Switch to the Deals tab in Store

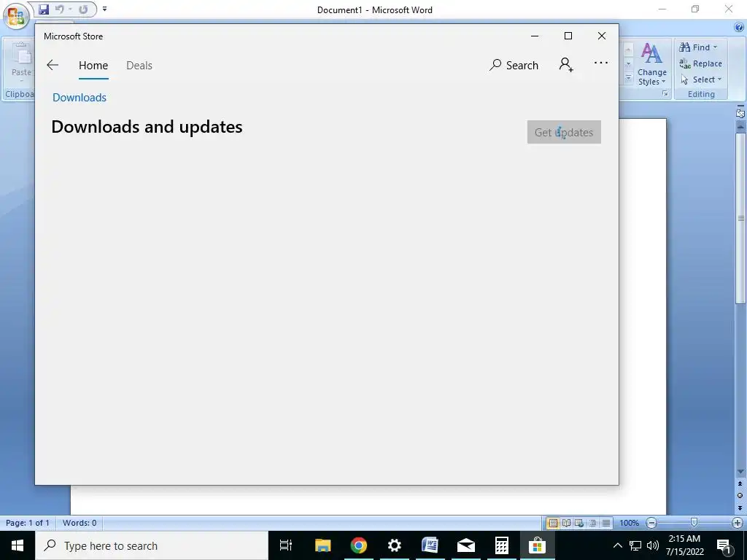pyautogui.click(x=139, y=65)
